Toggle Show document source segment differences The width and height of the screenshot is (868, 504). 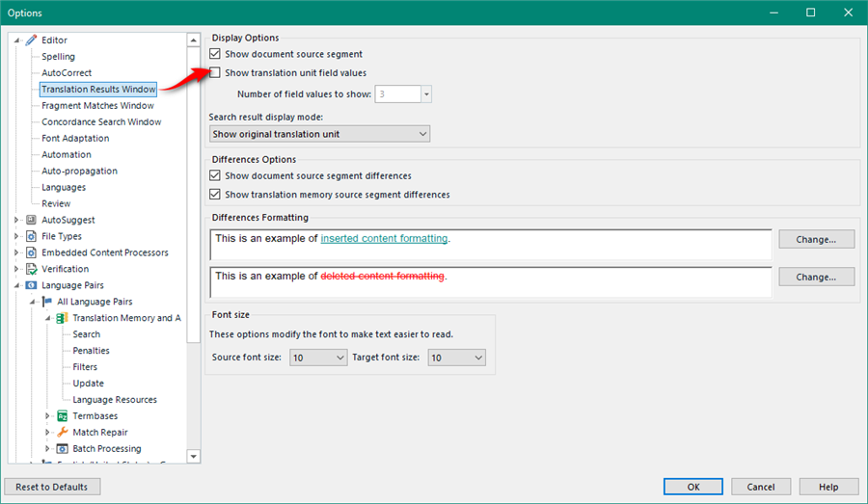pyautogui.click(x=215, y=175)
